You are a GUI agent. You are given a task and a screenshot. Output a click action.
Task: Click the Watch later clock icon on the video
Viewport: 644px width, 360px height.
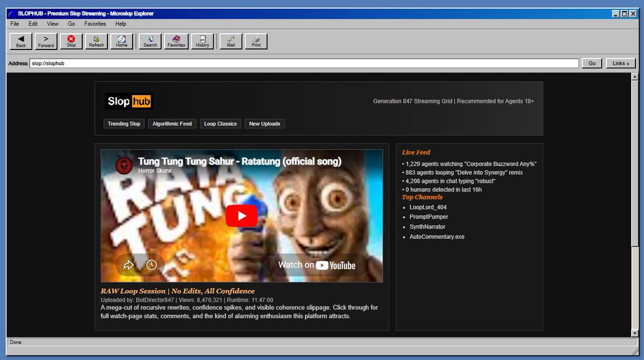[x=151, y=265]
